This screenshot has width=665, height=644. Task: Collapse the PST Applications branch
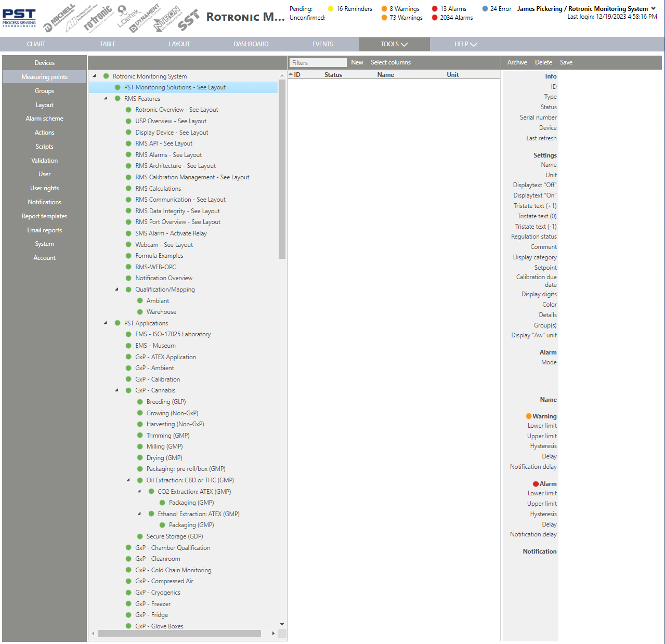click(x=106, y=323)
